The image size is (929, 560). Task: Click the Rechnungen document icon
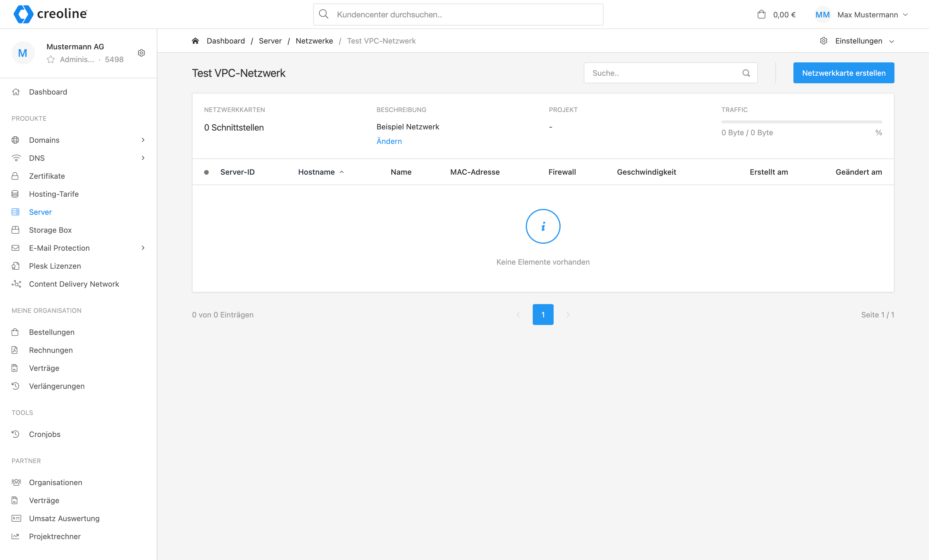coord(15,350)
